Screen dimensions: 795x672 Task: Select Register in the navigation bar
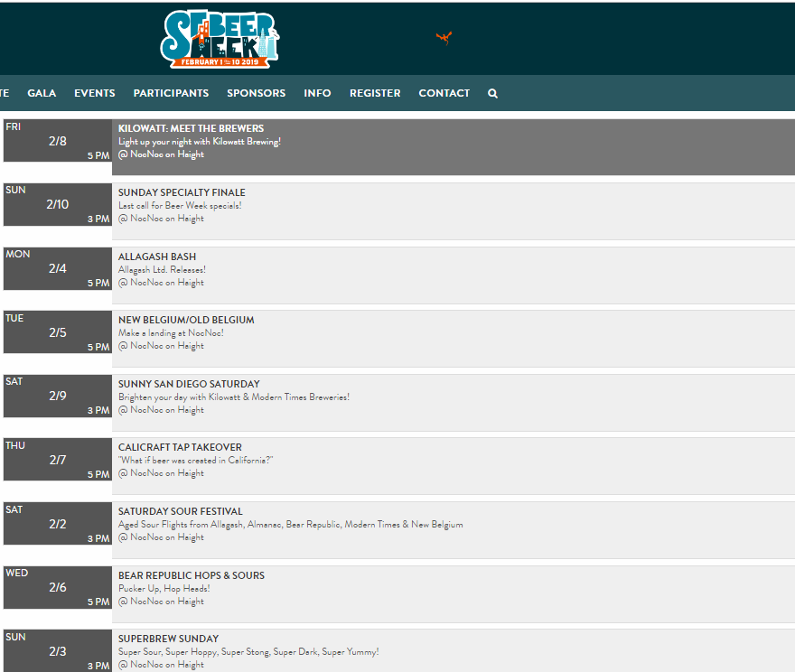coord(375,93)
